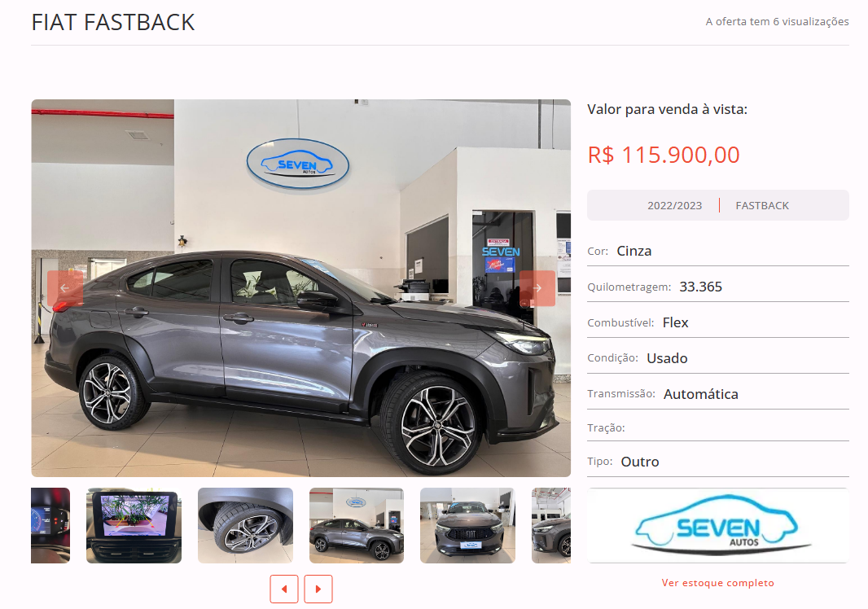This screenshot has height=609, width=868.
Task: Click the '6 visualizações' offer views text
Action: click(810, 22)
